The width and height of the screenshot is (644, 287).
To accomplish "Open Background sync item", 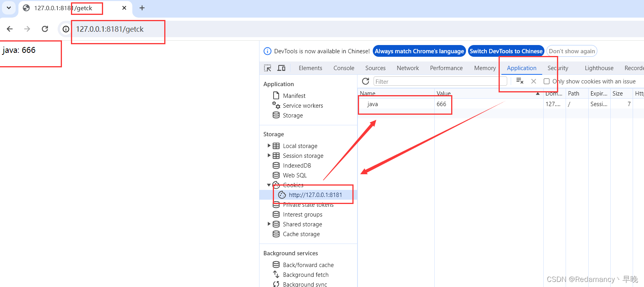I will (x=305, y=284).
